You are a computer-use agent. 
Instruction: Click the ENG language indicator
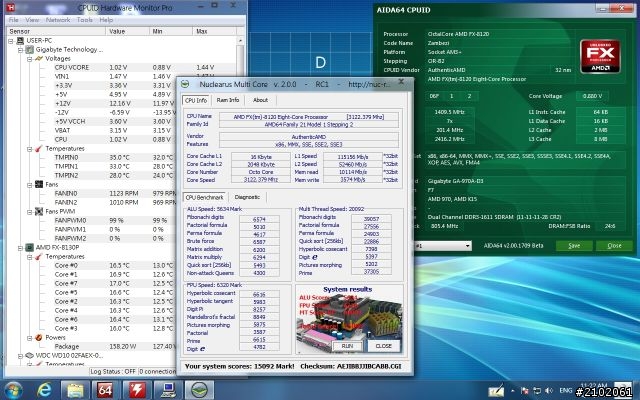tap(565, 391)
